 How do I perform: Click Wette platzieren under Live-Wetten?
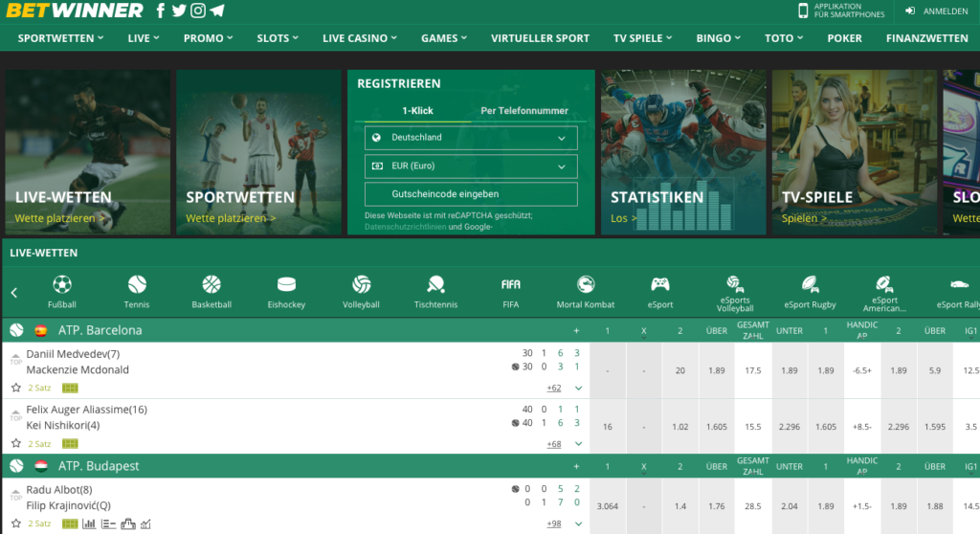[x=58, y=218]
